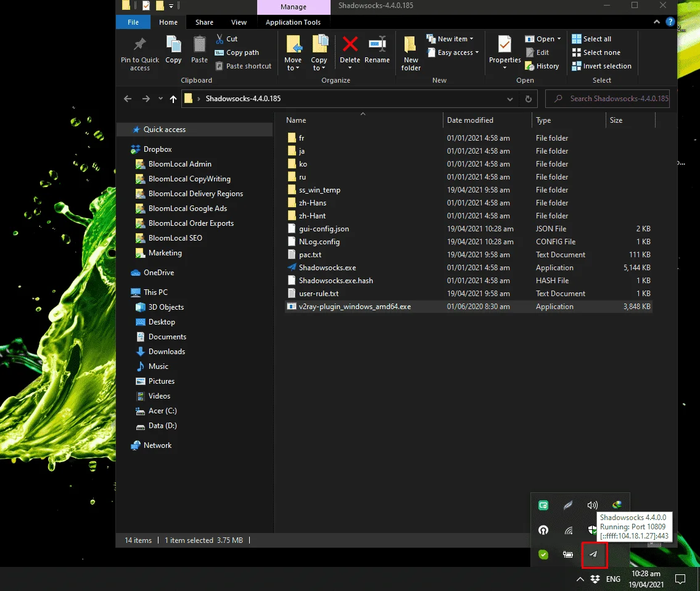700x591 pixels.
Task: Open the Windows notification center icon
Action: (x=680, y=579)
